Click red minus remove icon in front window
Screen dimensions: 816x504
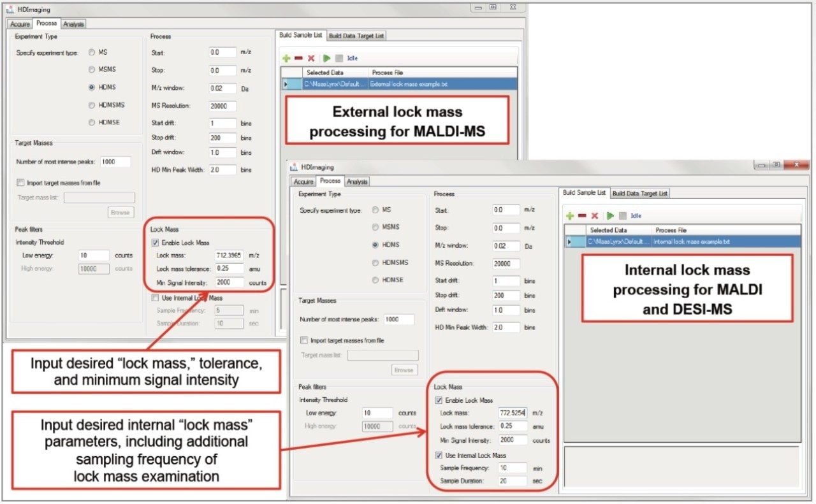click(583, 216)
